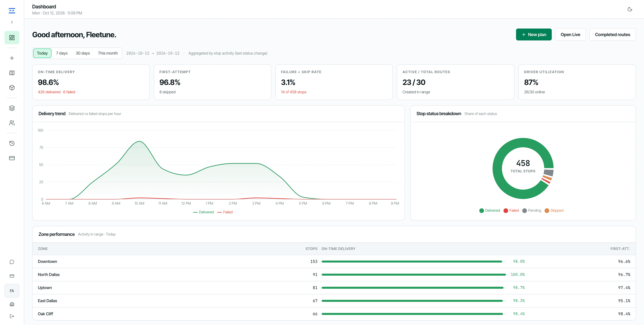Open the map icon in the sidebar
Viewport: 644px width, 325px height.
(x=12, y=73)
